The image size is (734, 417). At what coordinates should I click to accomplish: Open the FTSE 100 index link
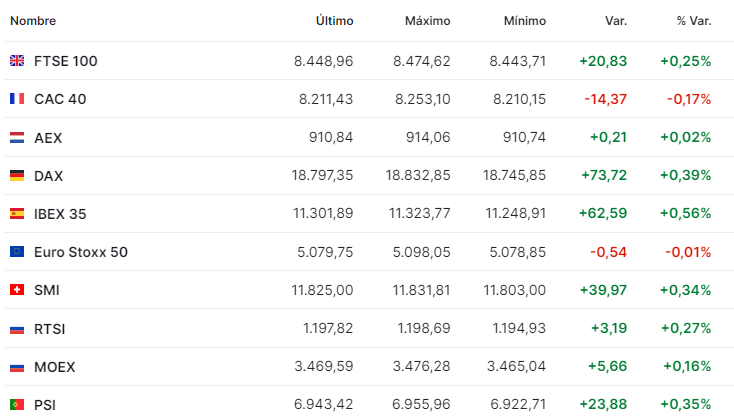(x=66, y=61)
